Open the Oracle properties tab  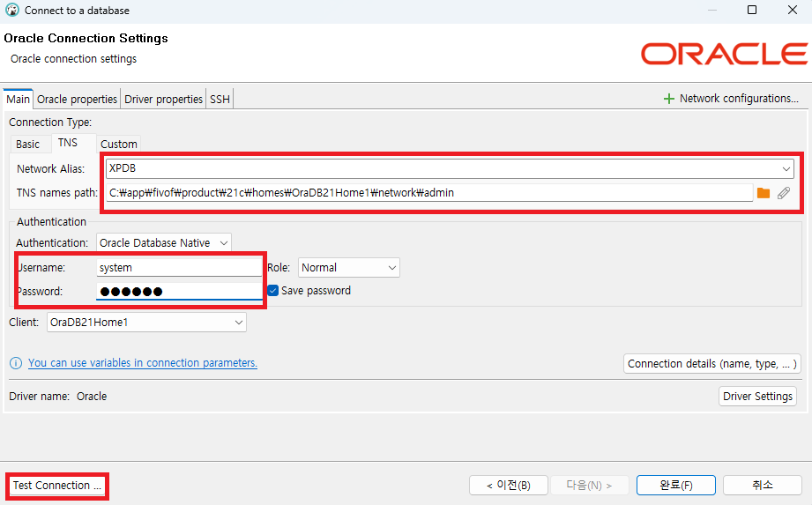[x=78, y=99]
